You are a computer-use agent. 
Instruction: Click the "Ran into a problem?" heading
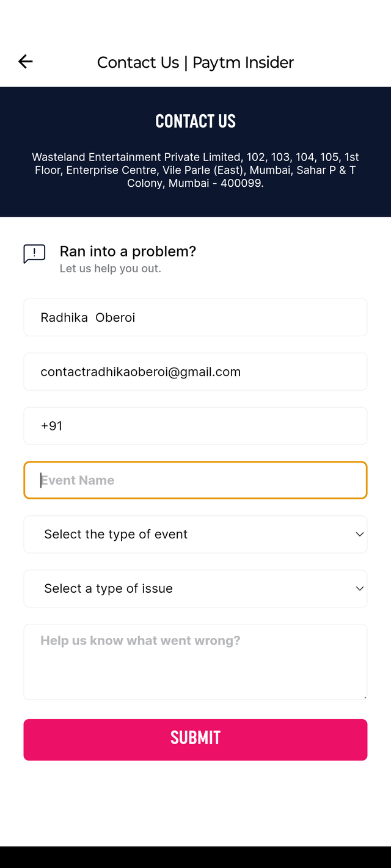(x=128, y=251)
